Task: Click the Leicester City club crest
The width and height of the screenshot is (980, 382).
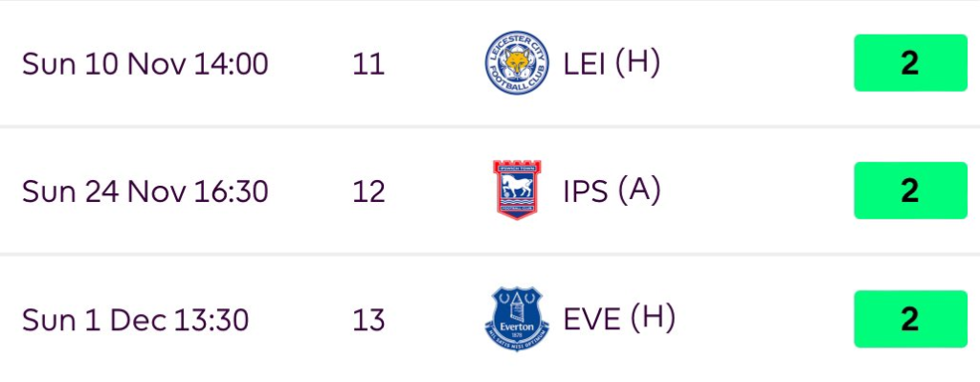Action: (x=517, y=63)
